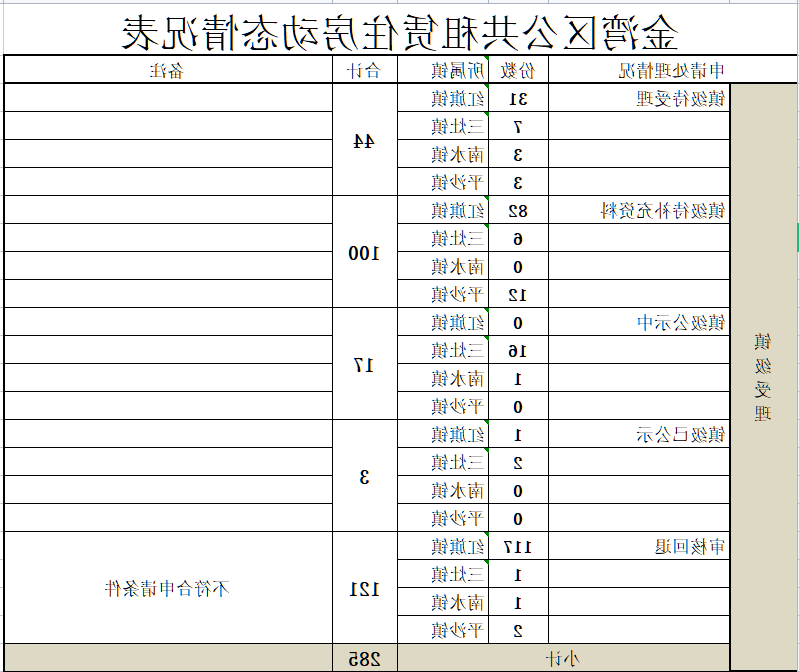This screenshot has height=672, width=799.
Task: Select 三灶镇 beside the value 7
Action: pyautogui.click(x=443, y=126)
